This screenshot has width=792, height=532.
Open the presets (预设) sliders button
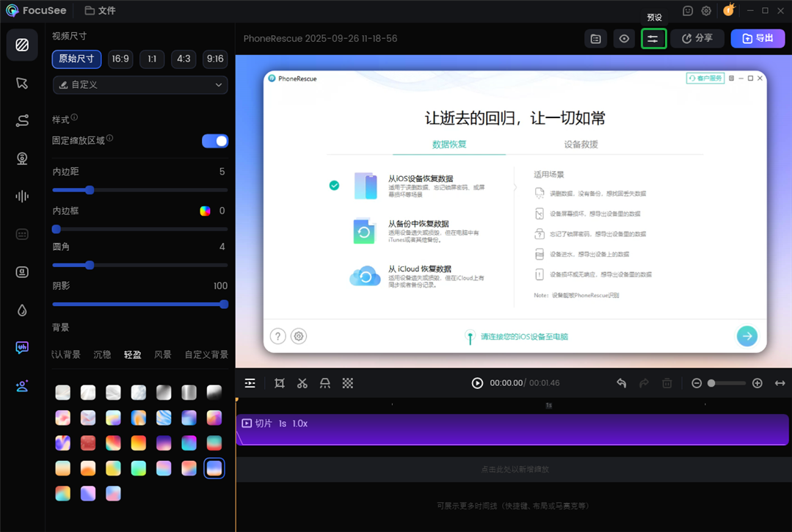tap(653, 39)
